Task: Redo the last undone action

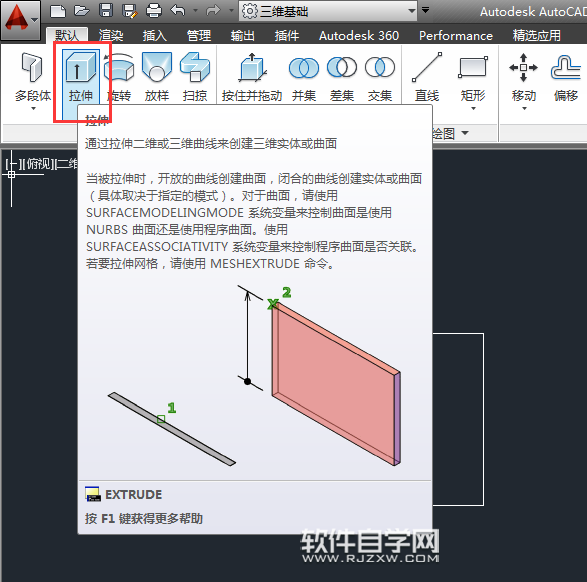Action: 213,11
